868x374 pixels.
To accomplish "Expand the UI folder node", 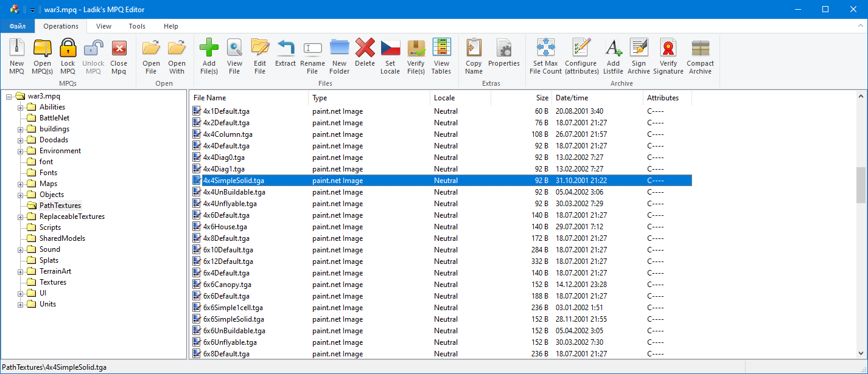I will tap(20, 293).
